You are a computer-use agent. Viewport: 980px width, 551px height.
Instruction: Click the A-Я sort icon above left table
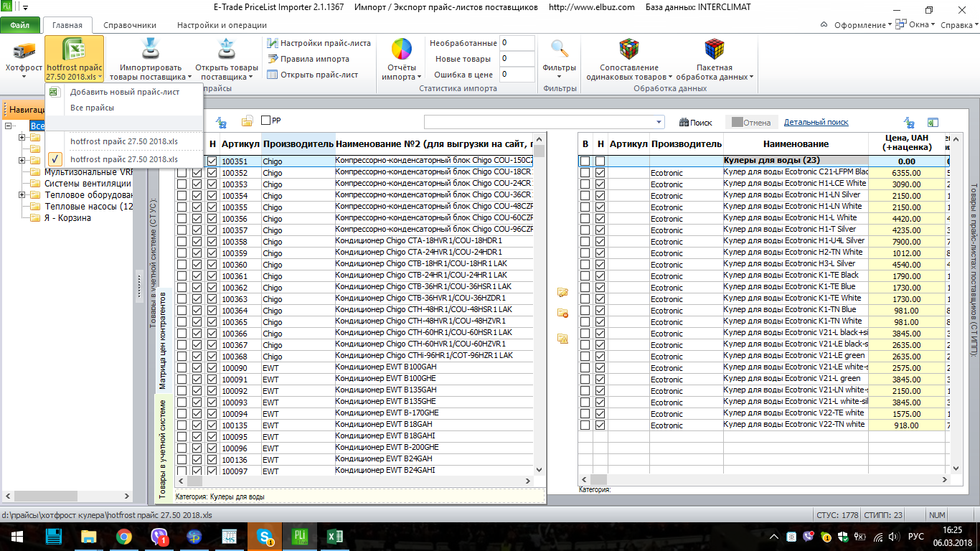pyautogui.click(x=221, y=122)
